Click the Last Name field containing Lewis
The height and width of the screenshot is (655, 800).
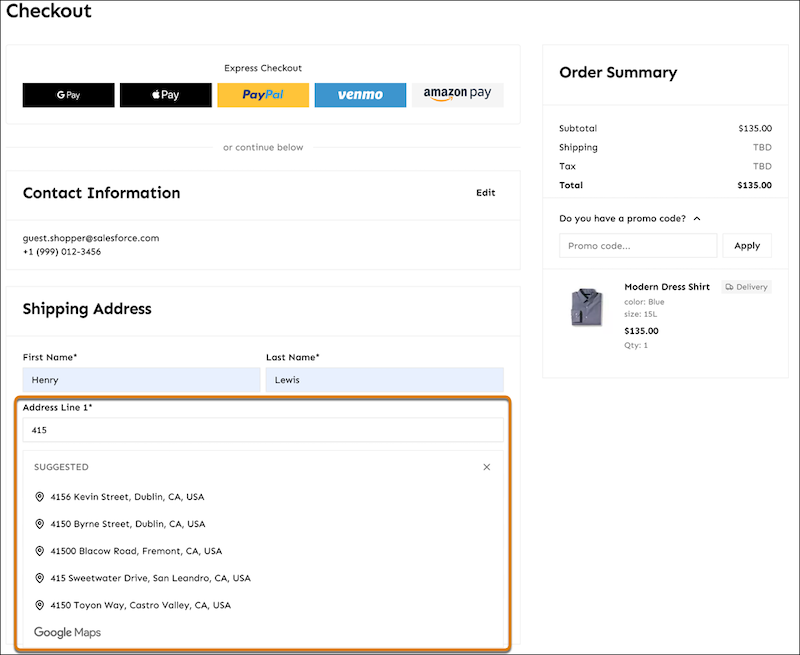pos(385,380)
